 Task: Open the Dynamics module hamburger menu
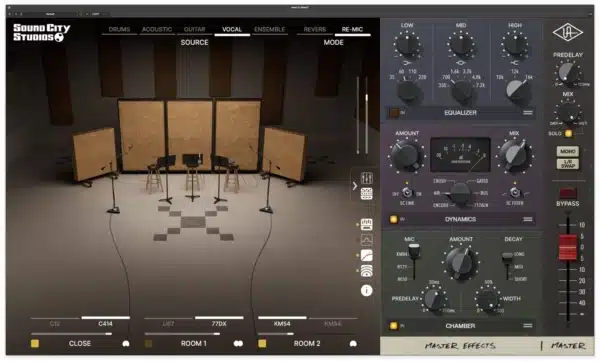(528, 219)
